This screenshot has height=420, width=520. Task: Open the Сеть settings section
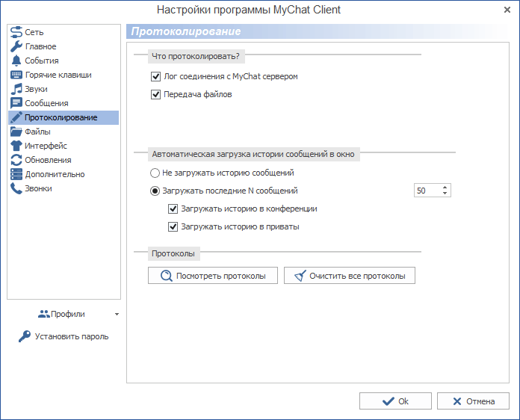pos(64,32)
